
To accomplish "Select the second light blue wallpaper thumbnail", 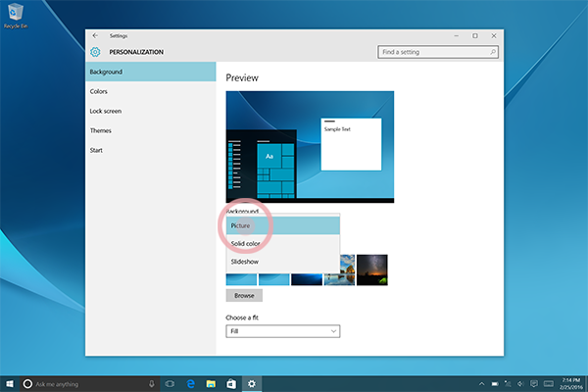I will 274,279.
